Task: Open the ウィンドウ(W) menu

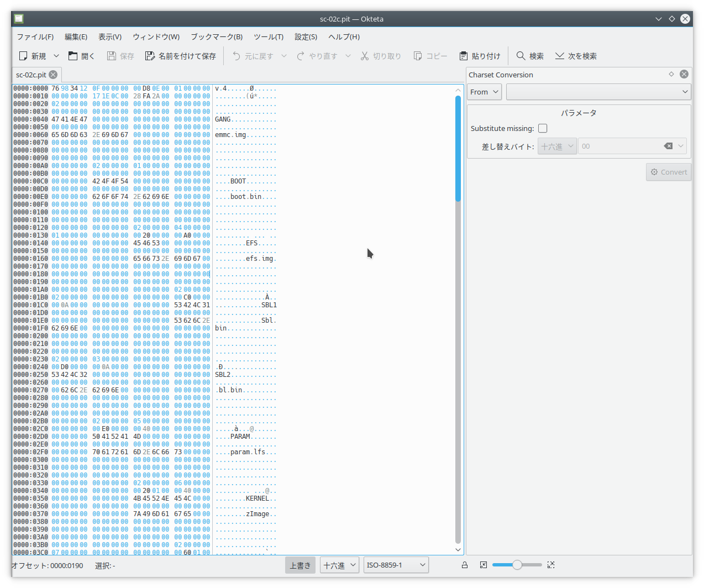Action: tap(156, 36)
